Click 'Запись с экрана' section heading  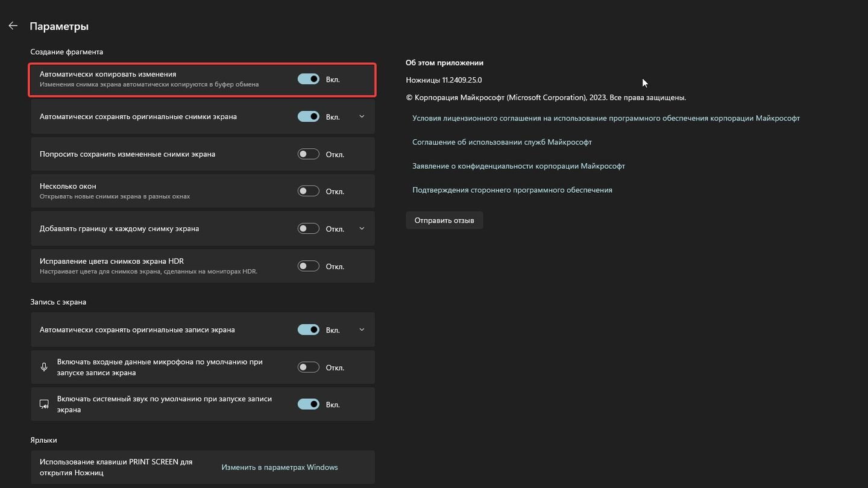[x=58, y=302]
